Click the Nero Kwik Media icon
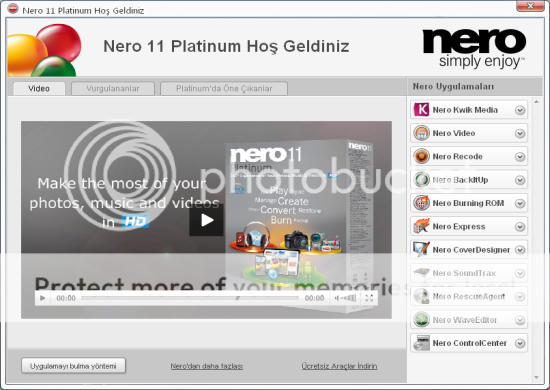 point(421,110)
